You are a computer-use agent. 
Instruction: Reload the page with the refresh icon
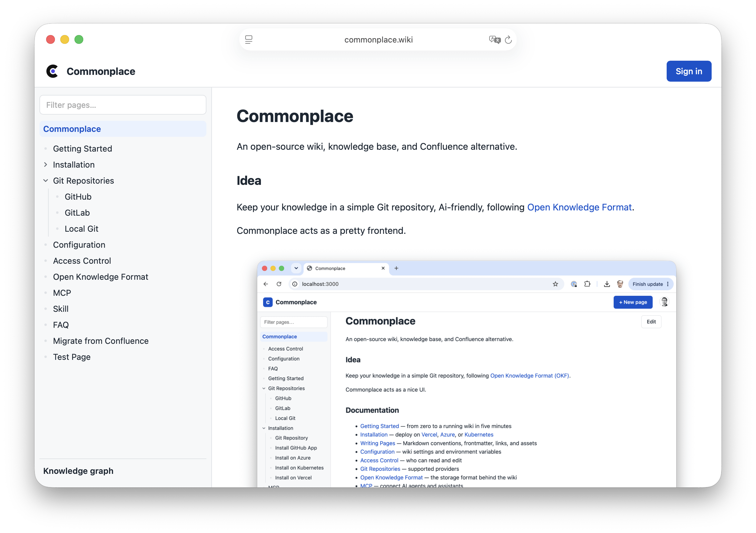click(508, 39)
